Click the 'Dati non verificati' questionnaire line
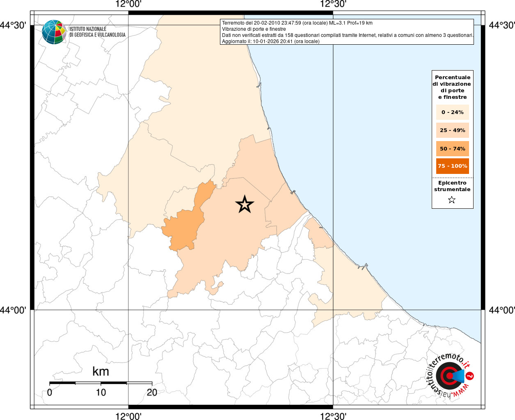The image size is (515, 420). 348,35
